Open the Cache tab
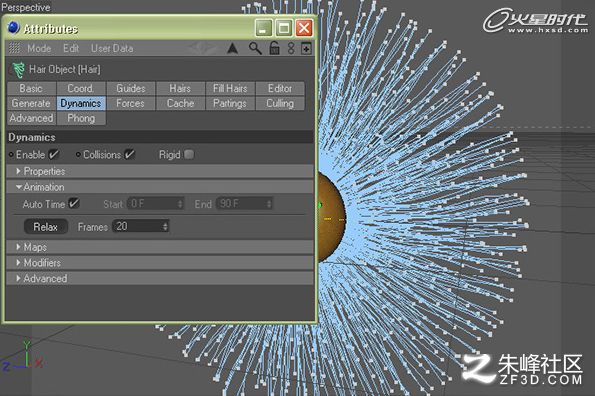595x396 pixels. point(180,103)
